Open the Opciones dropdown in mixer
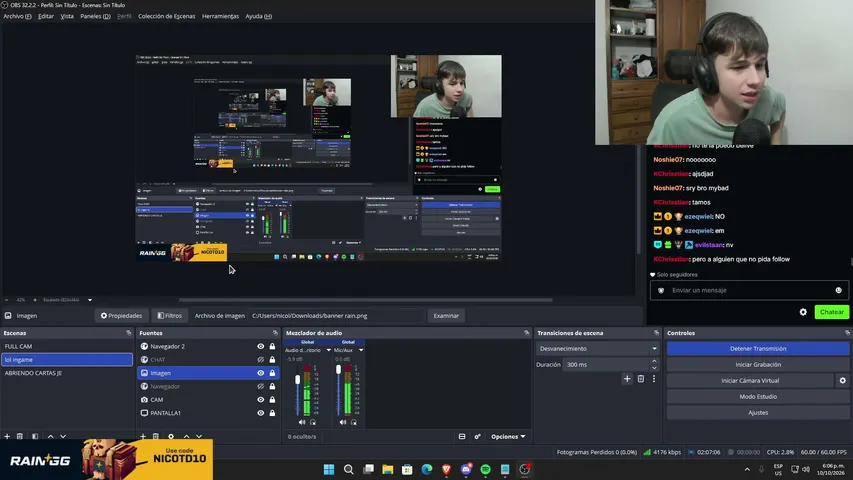The image size is (853, 480). click(508, 436)
